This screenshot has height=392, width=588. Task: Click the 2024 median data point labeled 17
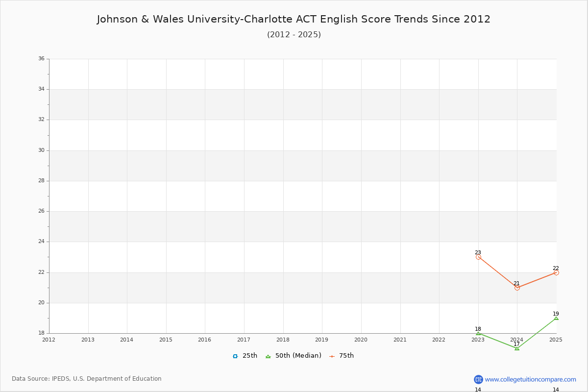pyautogui.click(x=517, y=348)
